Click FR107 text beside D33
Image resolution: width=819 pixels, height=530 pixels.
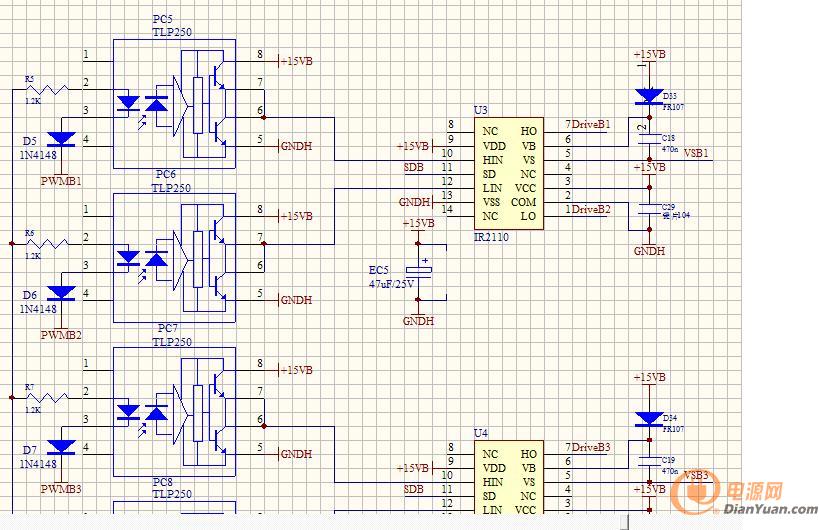click(673, 107)
